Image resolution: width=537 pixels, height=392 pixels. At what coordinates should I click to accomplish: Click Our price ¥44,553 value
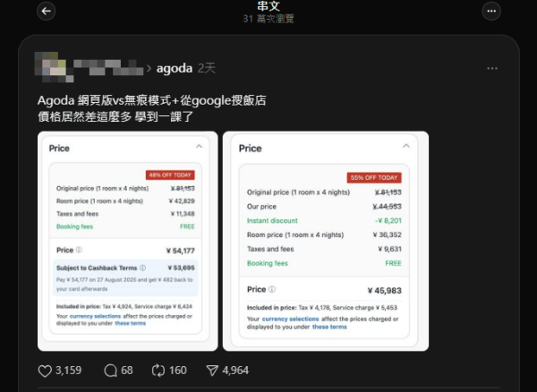click(387, 207)
